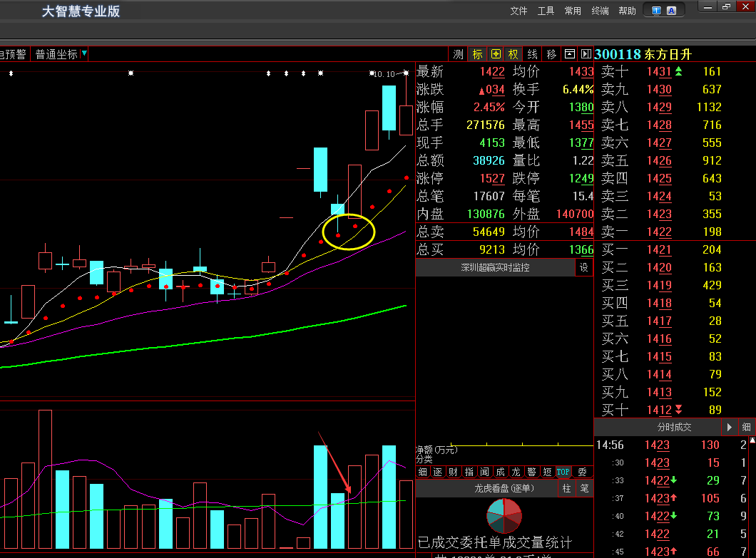Minimize the 大智慧专业版 window
The width and height of the screenshot is (756, 558).
pos(708,6)
